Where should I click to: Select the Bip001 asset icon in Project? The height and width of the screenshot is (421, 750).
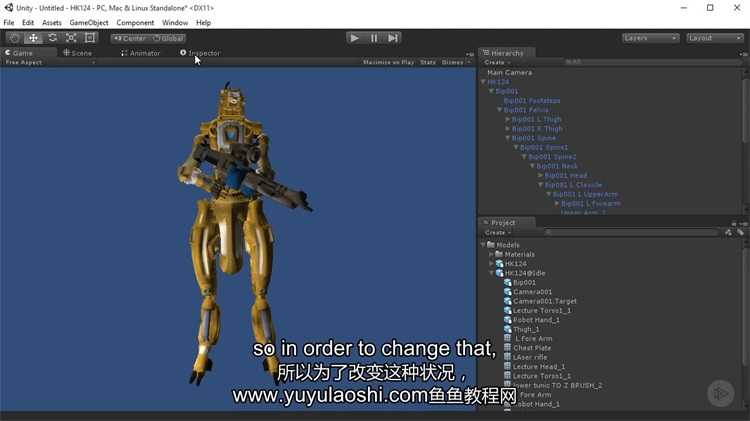[507, 282]
